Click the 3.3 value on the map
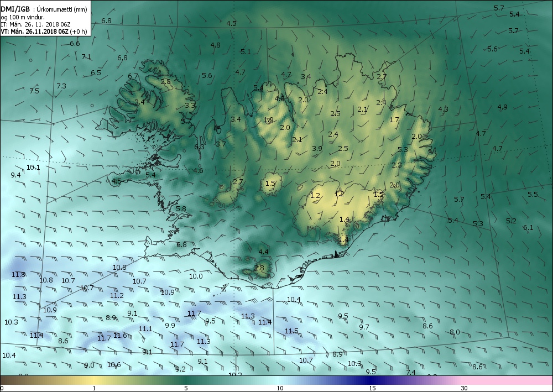 point(190,105)
